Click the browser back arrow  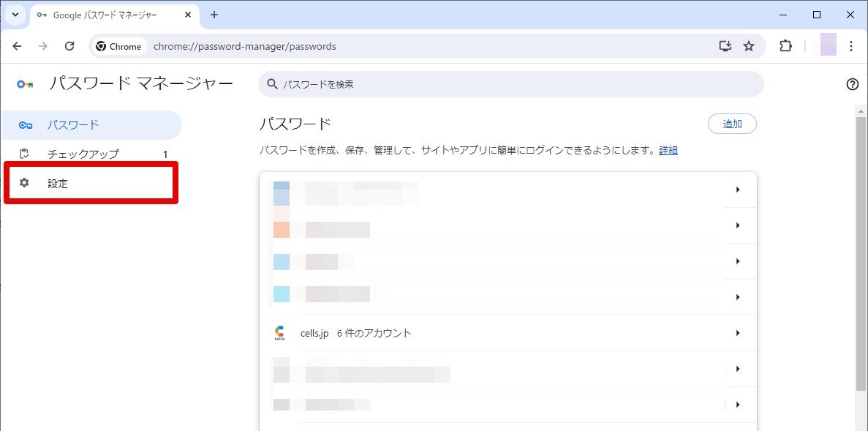[x=17, y=47]
